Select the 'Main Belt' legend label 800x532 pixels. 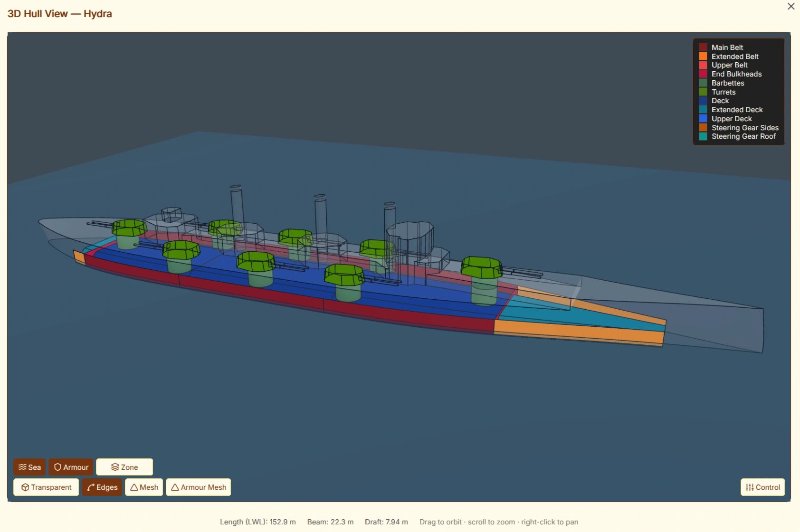coord(727,47)
